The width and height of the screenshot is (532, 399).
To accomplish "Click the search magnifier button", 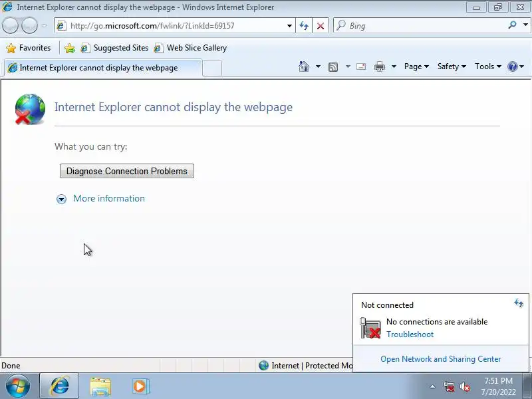I will 512,25.
